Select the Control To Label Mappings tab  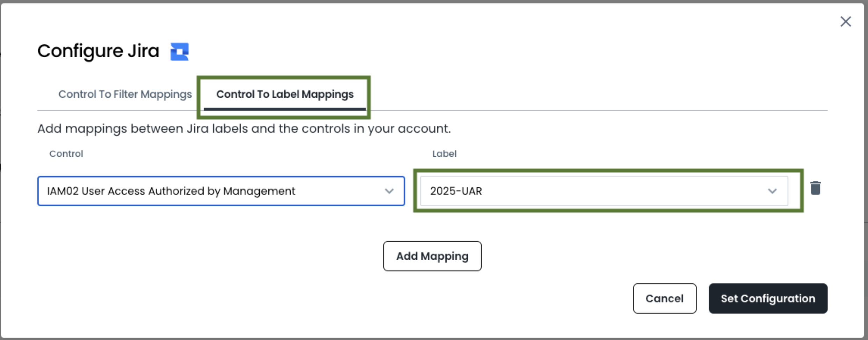[285, 94]
